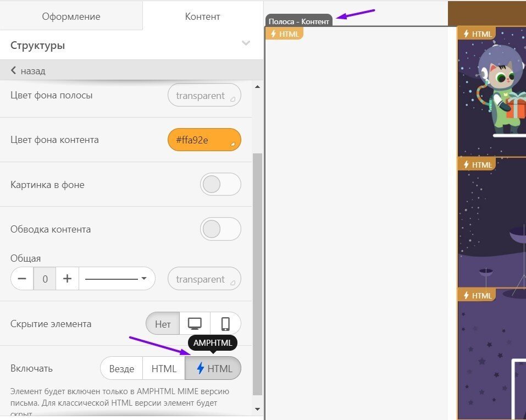Switch to the Оформление tab

click(71, 16)
